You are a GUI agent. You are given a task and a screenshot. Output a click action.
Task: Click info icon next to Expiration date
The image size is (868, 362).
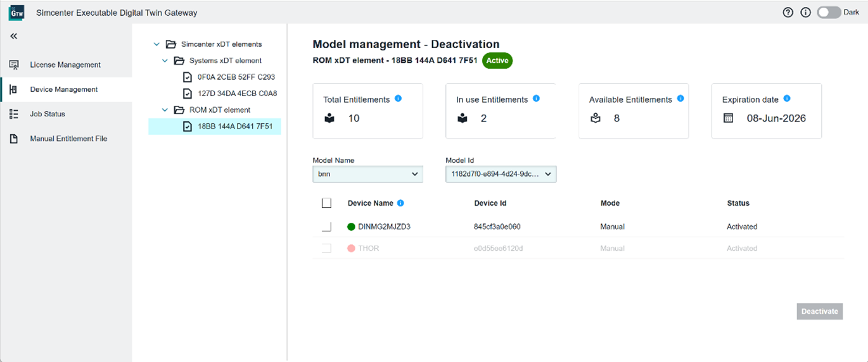pyautogui.click(x=787, y=99)
